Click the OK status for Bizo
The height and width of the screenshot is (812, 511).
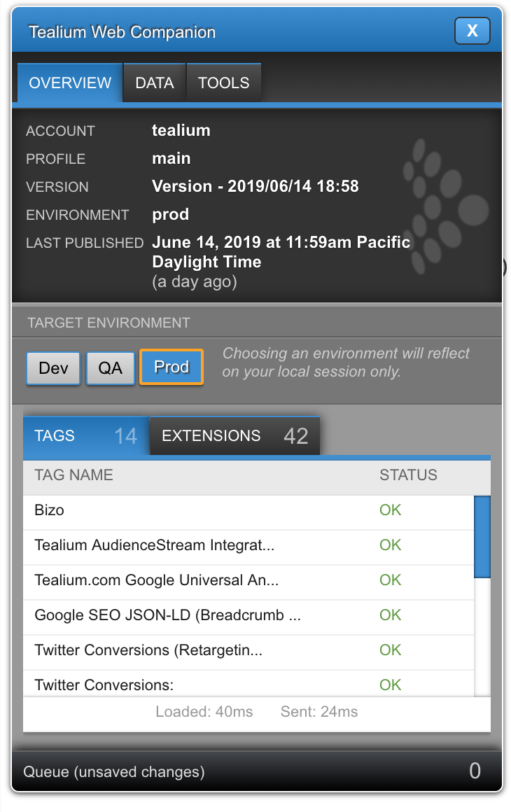pos(390,510)
